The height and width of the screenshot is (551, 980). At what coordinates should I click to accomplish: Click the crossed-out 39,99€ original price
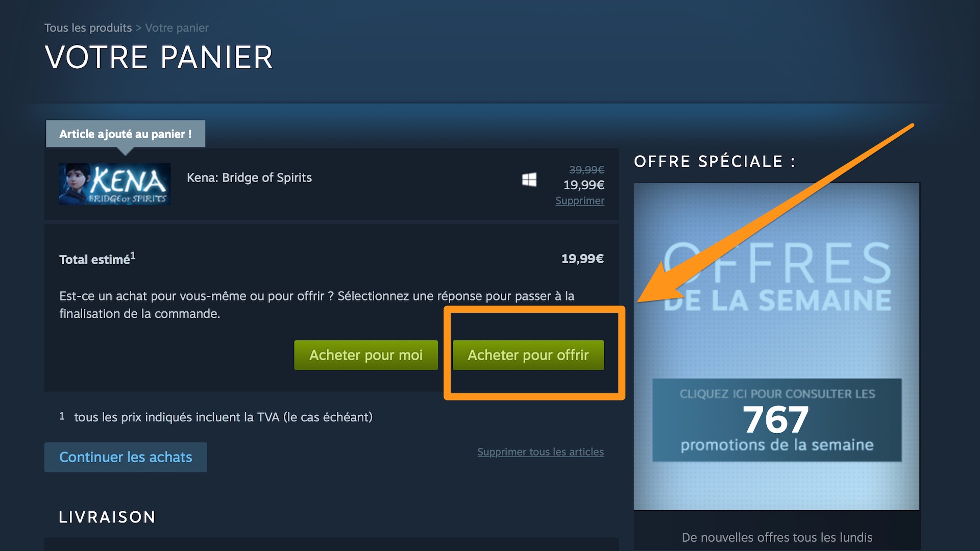pyautogui.click(x=586, y=169)
